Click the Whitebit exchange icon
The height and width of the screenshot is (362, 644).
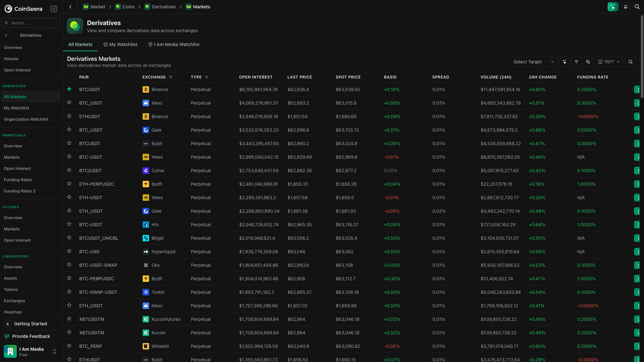tap(146, 346)
